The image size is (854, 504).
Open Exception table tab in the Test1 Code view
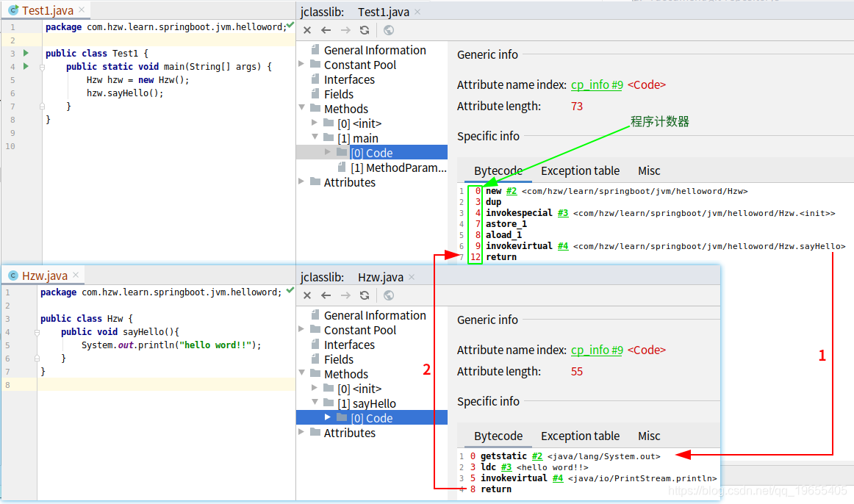click(x=580, y=171)
